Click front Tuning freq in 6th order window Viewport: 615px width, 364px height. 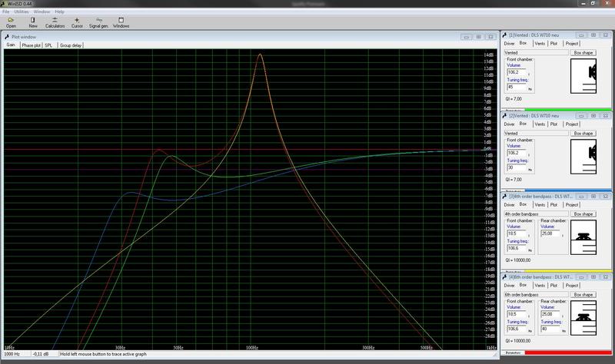(x=517, y=329)
